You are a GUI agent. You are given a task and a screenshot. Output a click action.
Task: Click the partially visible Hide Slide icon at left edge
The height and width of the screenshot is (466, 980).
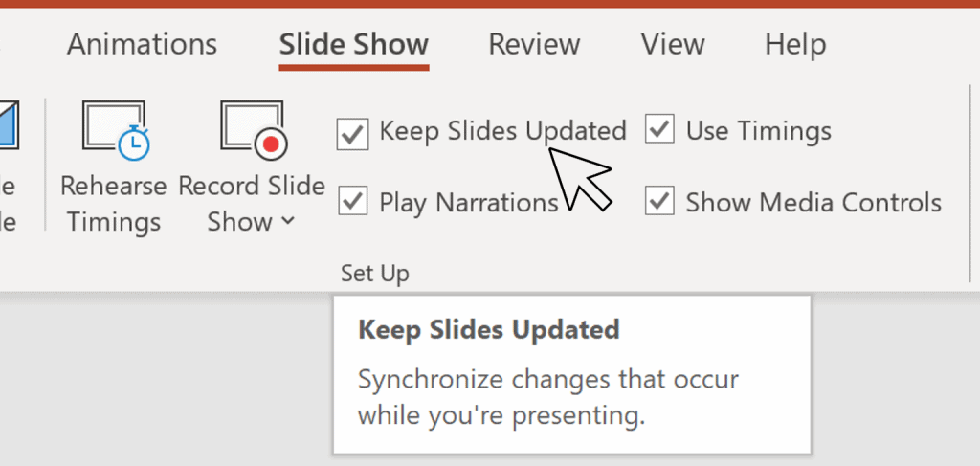pos(10,125)
